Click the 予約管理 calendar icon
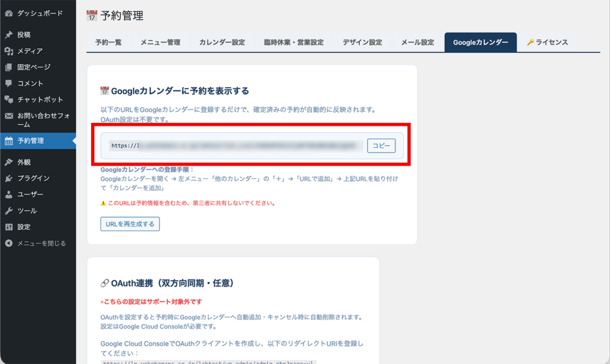Viewport: 610px width, 364px height. tap(9, 141)
